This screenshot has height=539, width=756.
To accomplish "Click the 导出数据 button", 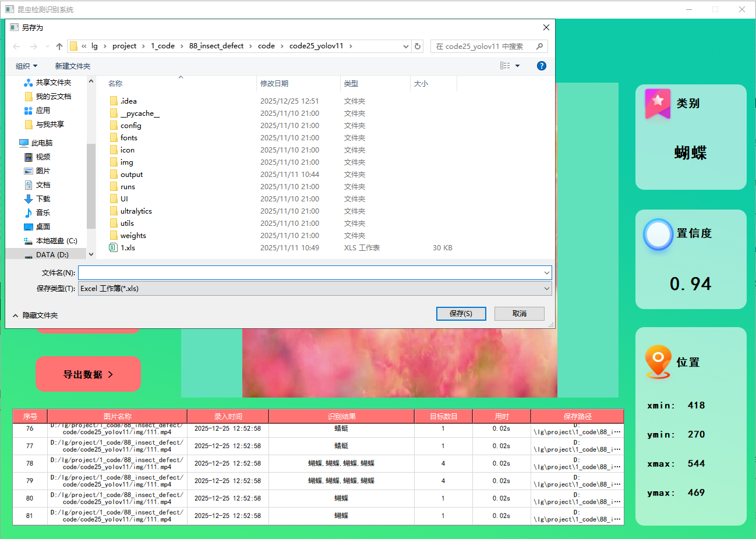I will coord(88,374).
